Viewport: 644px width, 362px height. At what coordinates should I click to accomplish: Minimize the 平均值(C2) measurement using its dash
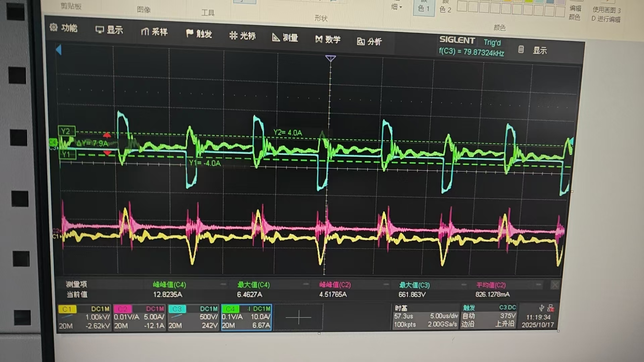538,285
